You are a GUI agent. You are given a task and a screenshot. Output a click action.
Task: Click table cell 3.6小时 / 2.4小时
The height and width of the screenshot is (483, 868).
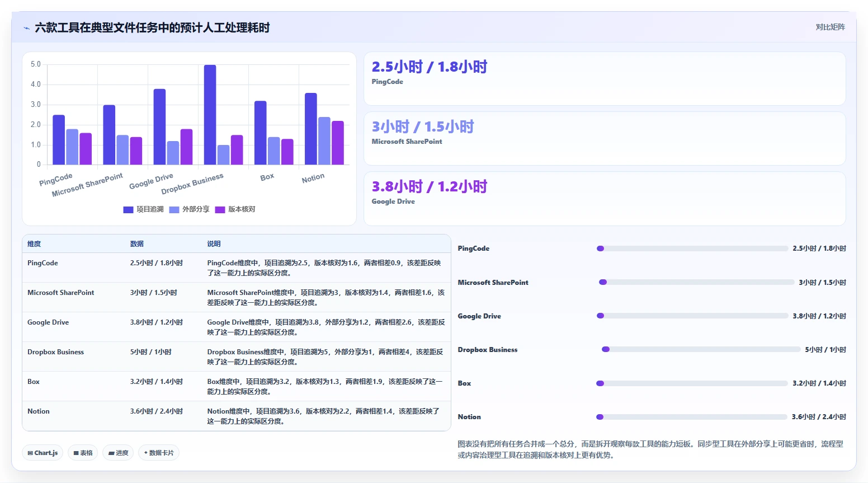[x=157, y=411]
